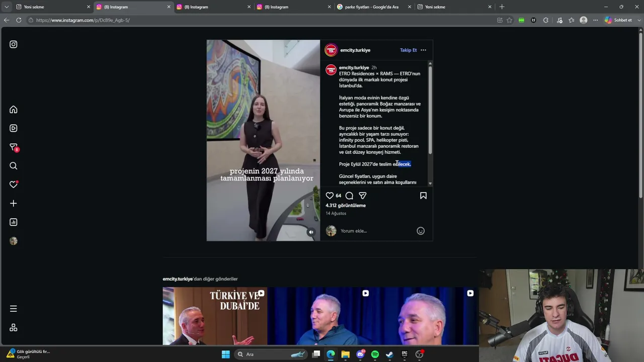This screenshot has width=644, height=362.
Task: Open the notifications heart in sidebar
Action: click(14, 185)
